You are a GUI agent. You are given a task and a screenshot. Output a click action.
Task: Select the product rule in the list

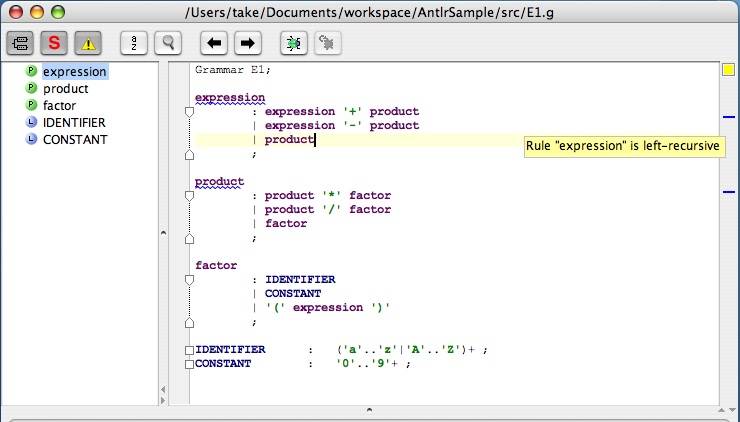pyautogui.click(x=65, y=89)
